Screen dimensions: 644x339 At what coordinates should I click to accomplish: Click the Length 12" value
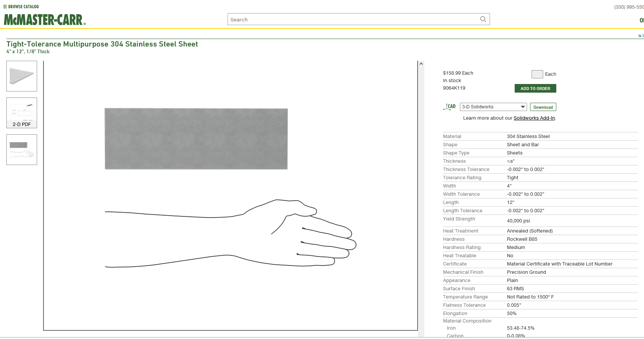[511, 202]
